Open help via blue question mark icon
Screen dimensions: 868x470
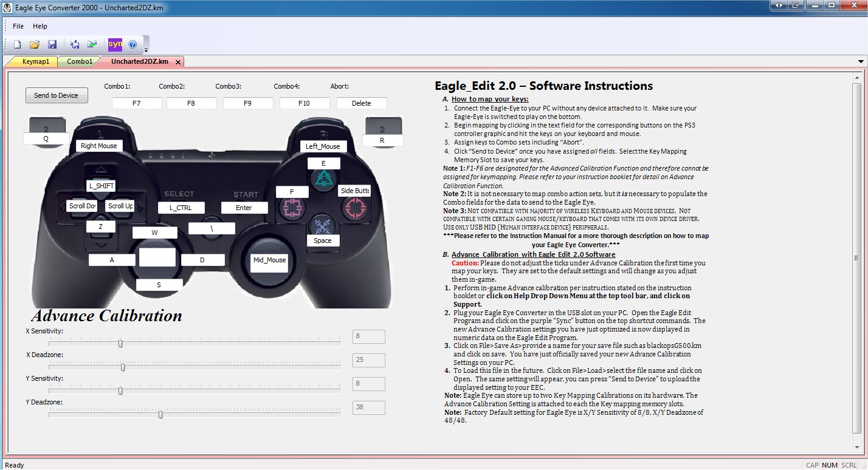(x=133, y=44)
